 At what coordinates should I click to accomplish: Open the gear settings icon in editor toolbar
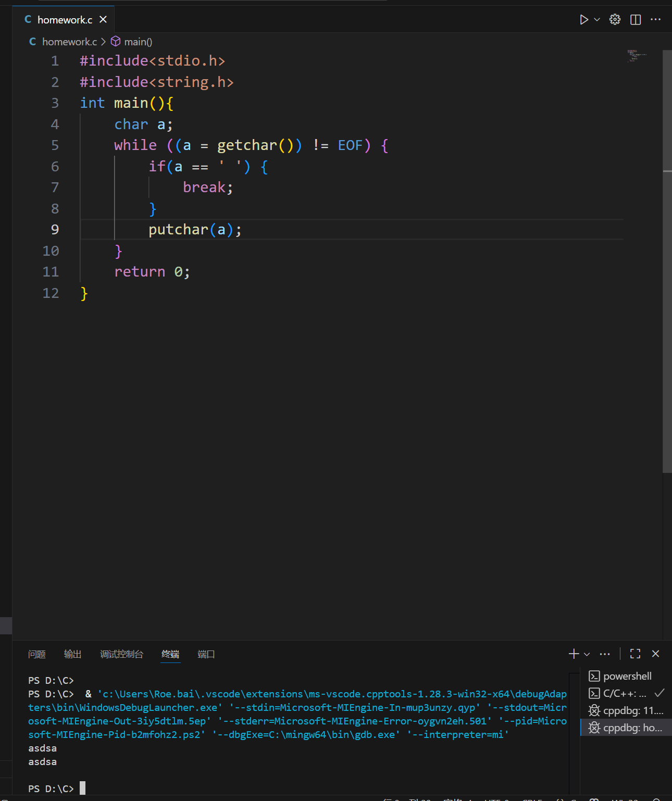pyautogui.click(x=615, y=20)
